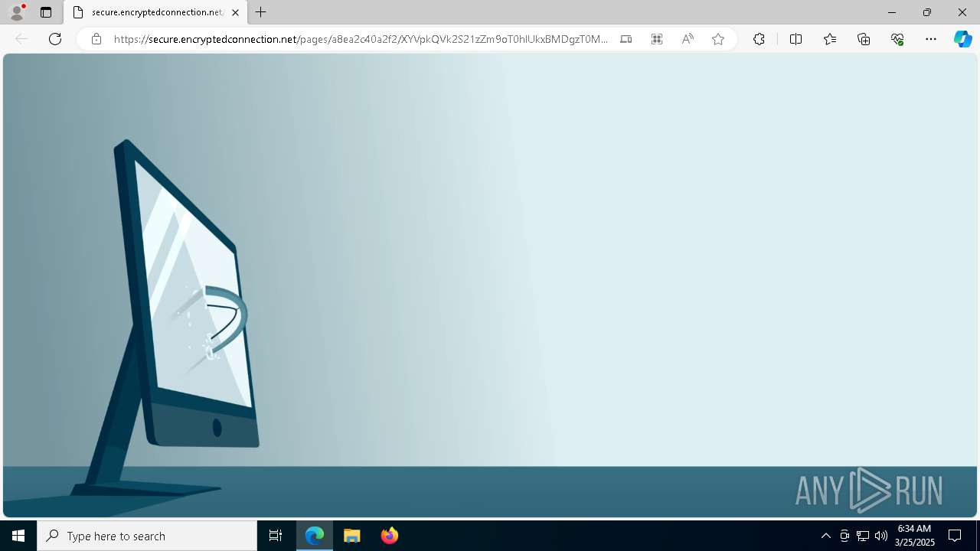This screenshot has width=980, height=551.
Task: Open the network status tray icon
Action: click(x=863, y=536)
